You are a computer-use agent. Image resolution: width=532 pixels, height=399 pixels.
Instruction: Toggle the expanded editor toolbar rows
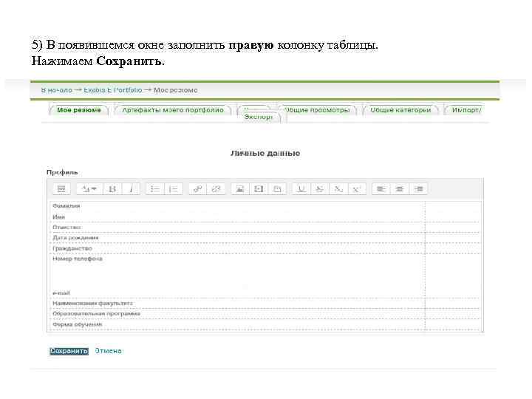point(61,189)
